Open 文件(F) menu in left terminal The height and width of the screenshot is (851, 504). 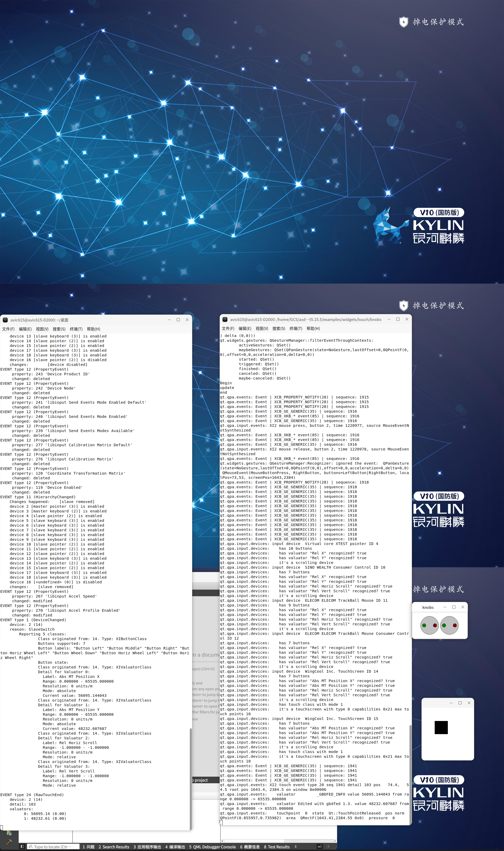[x=8, y=329]
